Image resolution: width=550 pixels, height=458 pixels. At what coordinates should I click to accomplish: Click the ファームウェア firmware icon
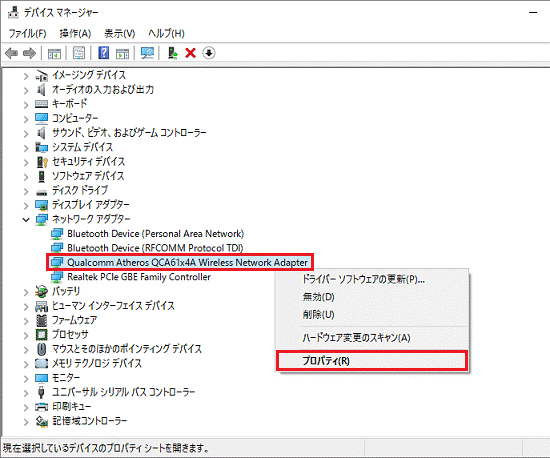[x=41, y=320]
